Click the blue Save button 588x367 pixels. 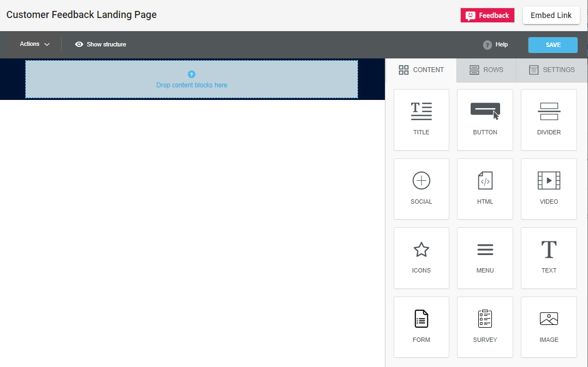click(553, 45)
